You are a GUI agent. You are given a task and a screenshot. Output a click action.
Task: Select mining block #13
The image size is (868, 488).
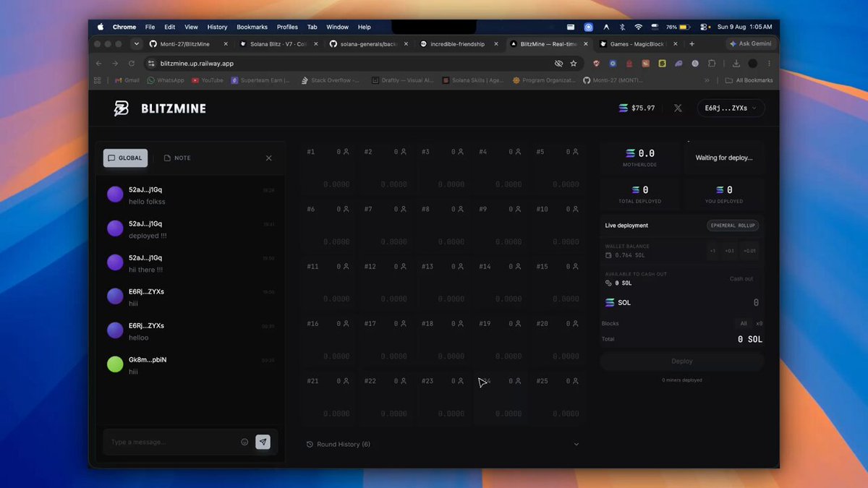click(443, 284)
